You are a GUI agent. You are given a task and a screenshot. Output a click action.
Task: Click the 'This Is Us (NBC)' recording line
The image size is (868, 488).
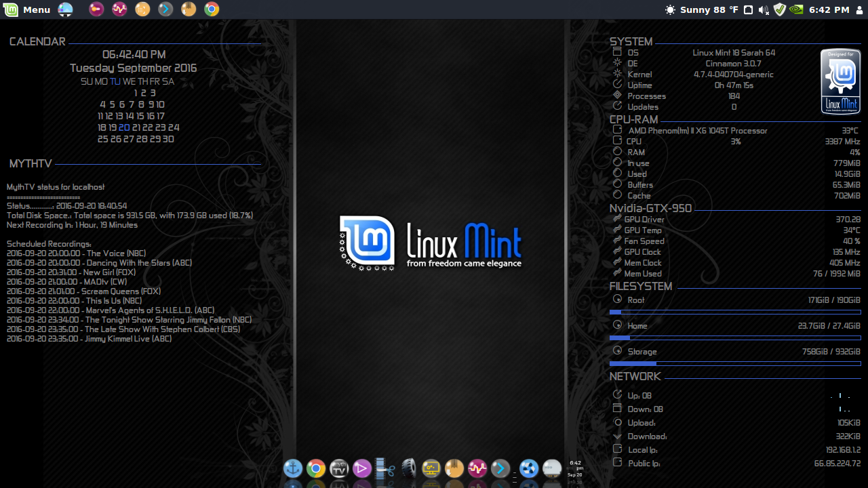pyautogui.click(x=75, y=301)
